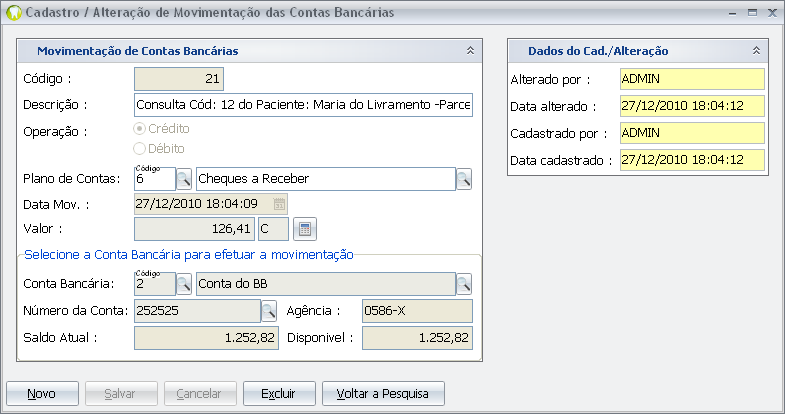The image size is (785, 414).
Task: Click magnifier next to Plano de Contas code
Action: coord(184,179)
